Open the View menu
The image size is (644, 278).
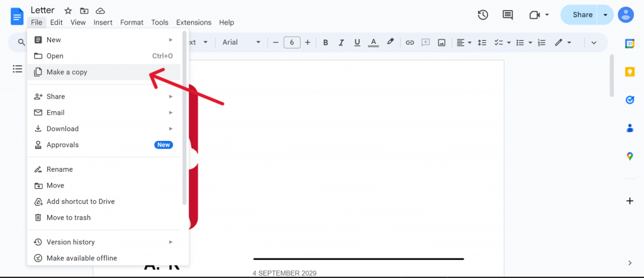78,22
